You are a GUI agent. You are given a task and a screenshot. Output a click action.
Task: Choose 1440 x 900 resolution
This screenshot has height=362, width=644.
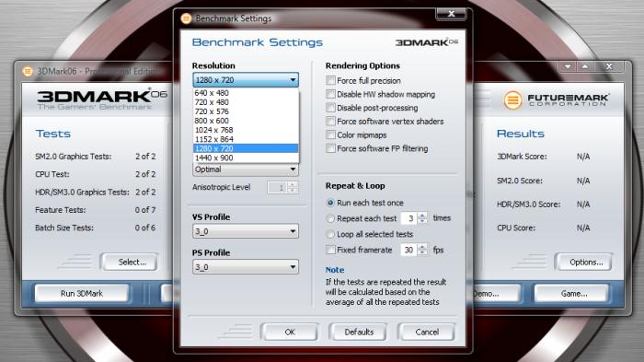pyautogui.click(x=246, y=158)
